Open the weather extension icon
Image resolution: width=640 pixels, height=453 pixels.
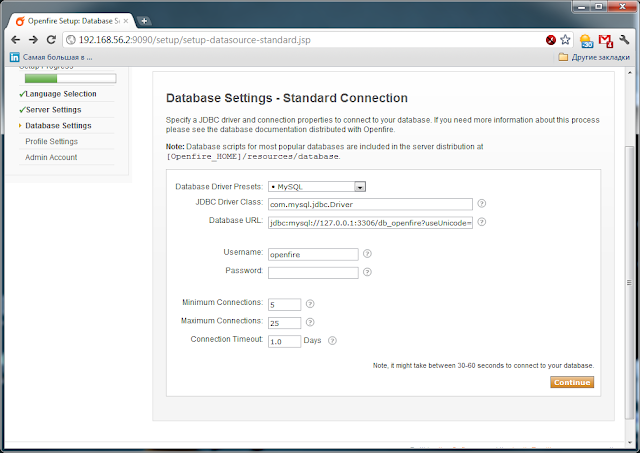pos(587,40)
